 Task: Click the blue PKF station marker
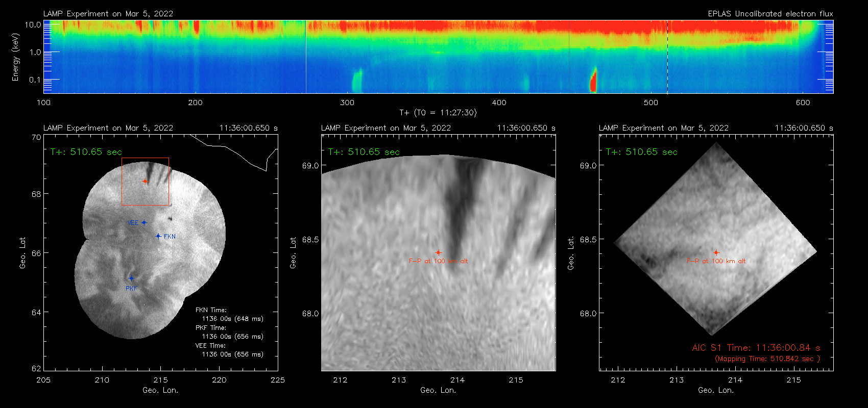point(131,278)
